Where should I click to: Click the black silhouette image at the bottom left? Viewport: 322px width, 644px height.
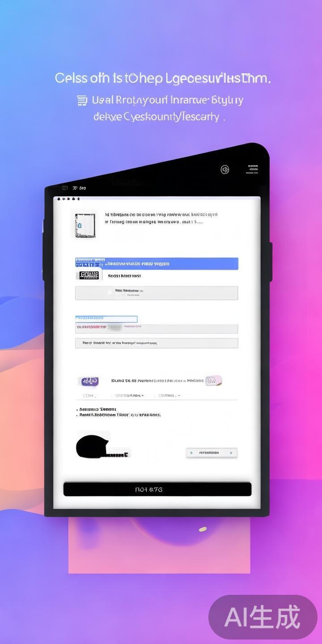point(93,446)
